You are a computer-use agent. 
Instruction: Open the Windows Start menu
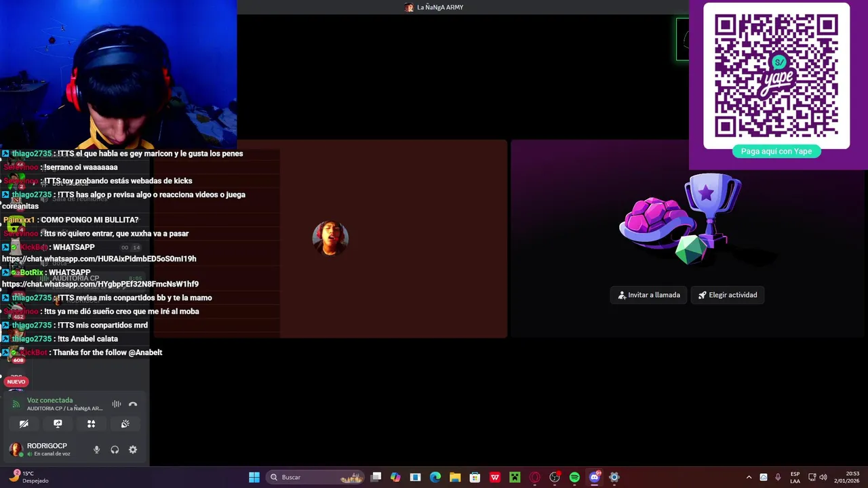point(254,477)
